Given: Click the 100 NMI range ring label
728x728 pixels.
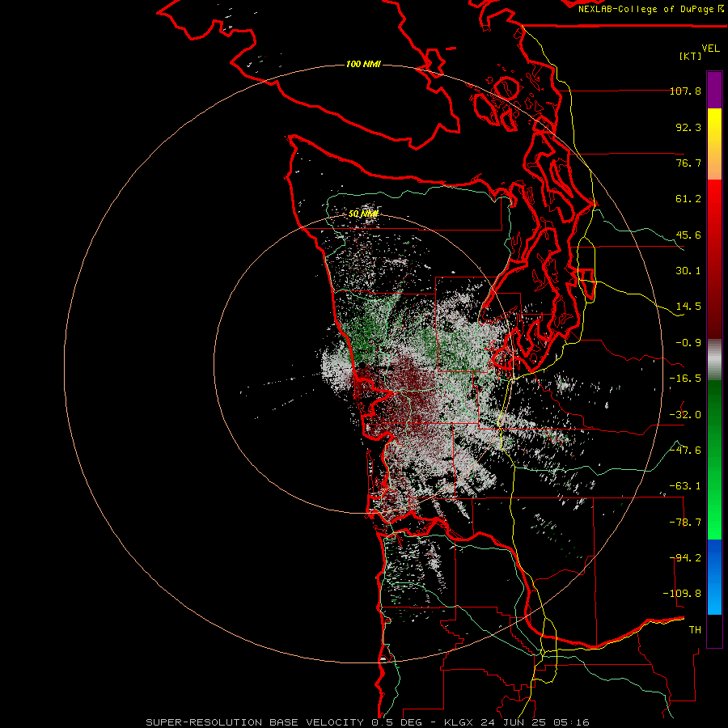Looking at the screenshot, I should 363,64.
